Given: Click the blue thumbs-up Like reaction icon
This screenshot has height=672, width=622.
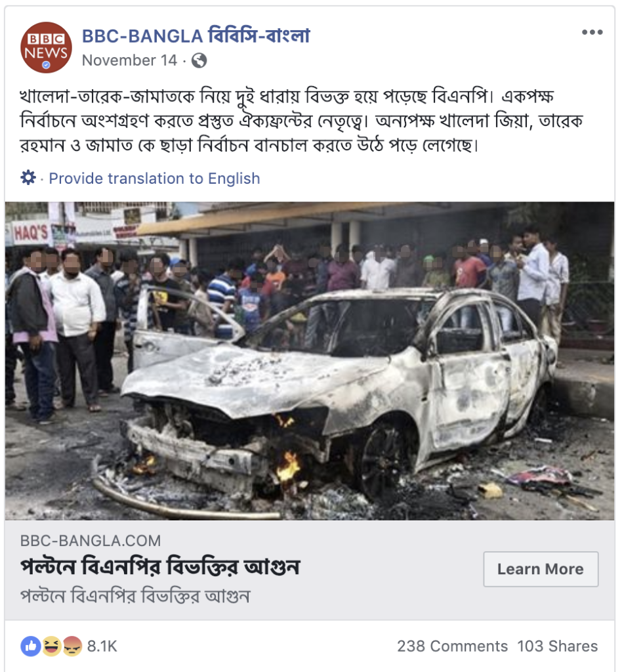Looking at the screenshot, I should [x=30, y=646].
